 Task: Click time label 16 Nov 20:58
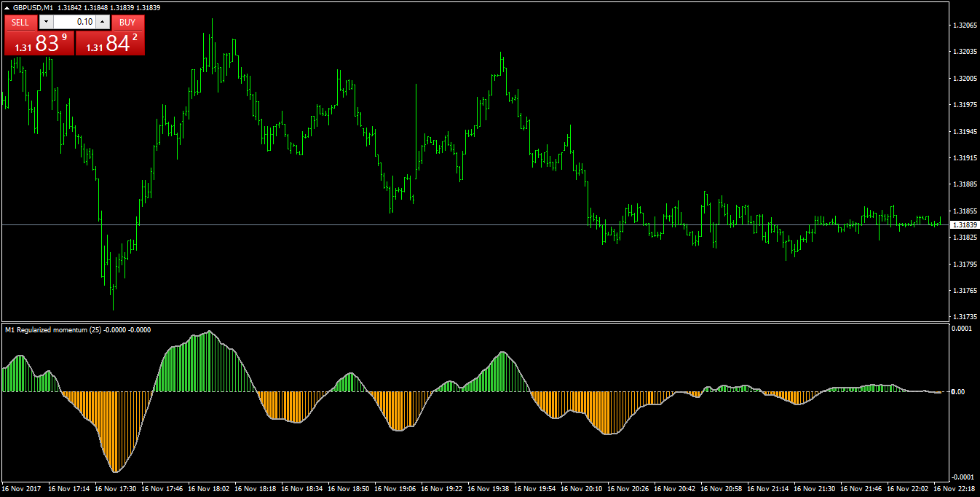(x=722, y=489)
